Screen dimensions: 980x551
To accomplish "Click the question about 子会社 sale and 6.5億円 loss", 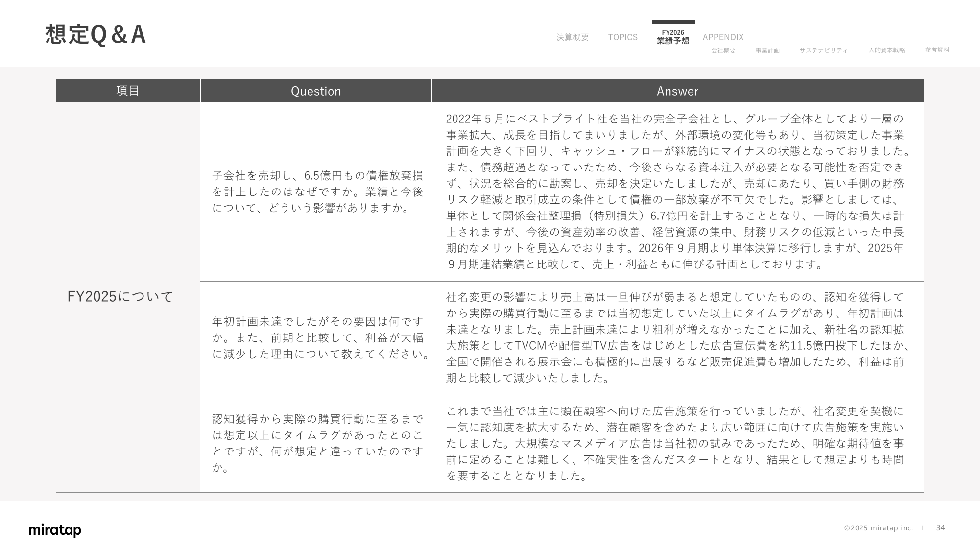I will coord(317,192).
